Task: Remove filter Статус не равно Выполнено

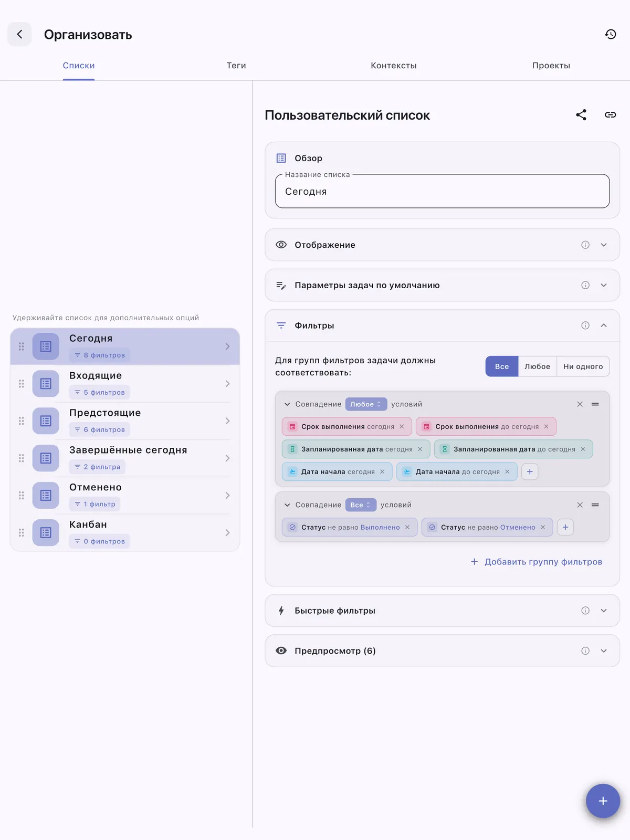Action: pyautogui.click(x=407, y=528)
